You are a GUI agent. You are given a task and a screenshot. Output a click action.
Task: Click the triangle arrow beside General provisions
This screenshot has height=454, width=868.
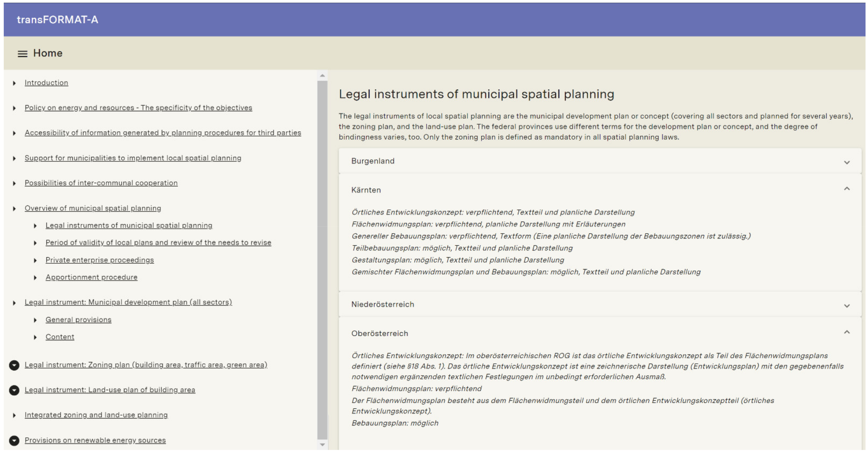35,320
